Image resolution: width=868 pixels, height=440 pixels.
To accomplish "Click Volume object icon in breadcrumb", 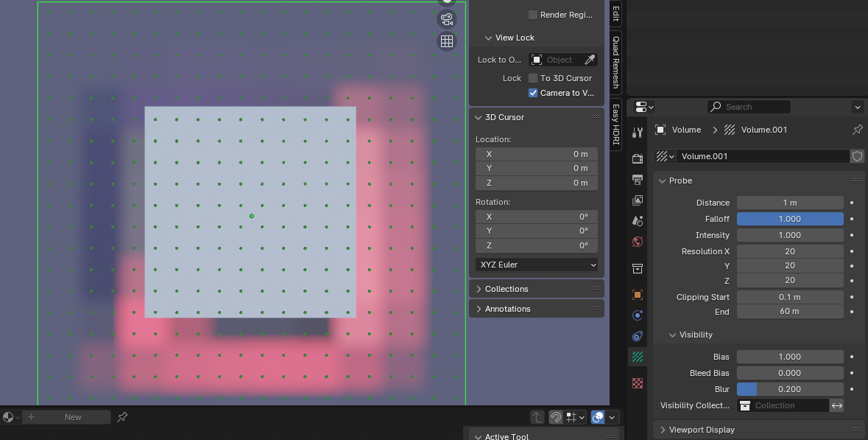I will 660,130.
